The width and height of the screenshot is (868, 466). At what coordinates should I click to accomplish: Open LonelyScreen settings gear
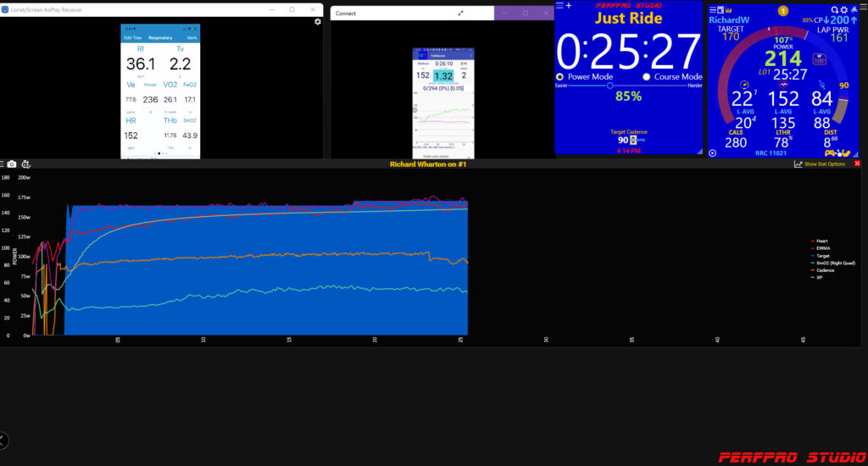click(318, 21)
